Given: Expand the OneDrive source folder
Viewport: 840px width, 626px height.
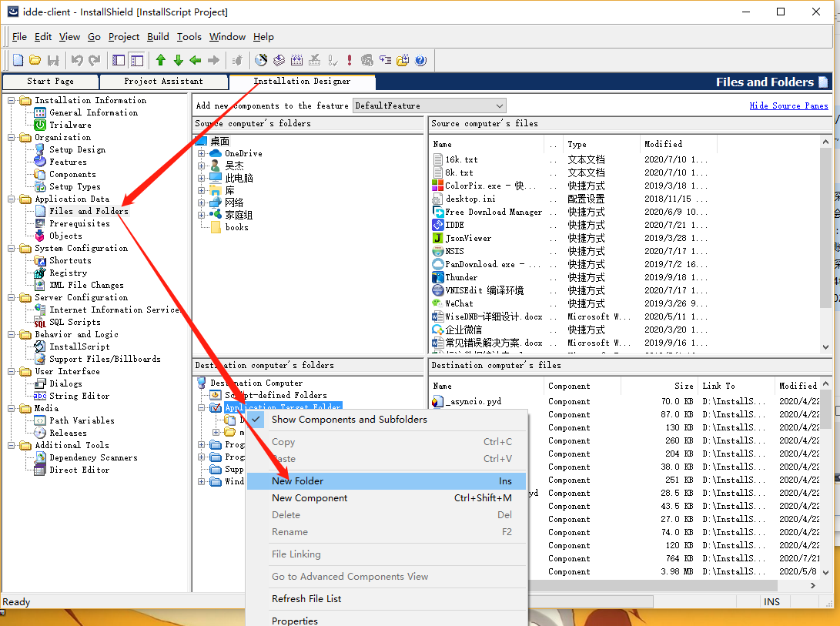Looking at the screenshot, I should [202, 153].
